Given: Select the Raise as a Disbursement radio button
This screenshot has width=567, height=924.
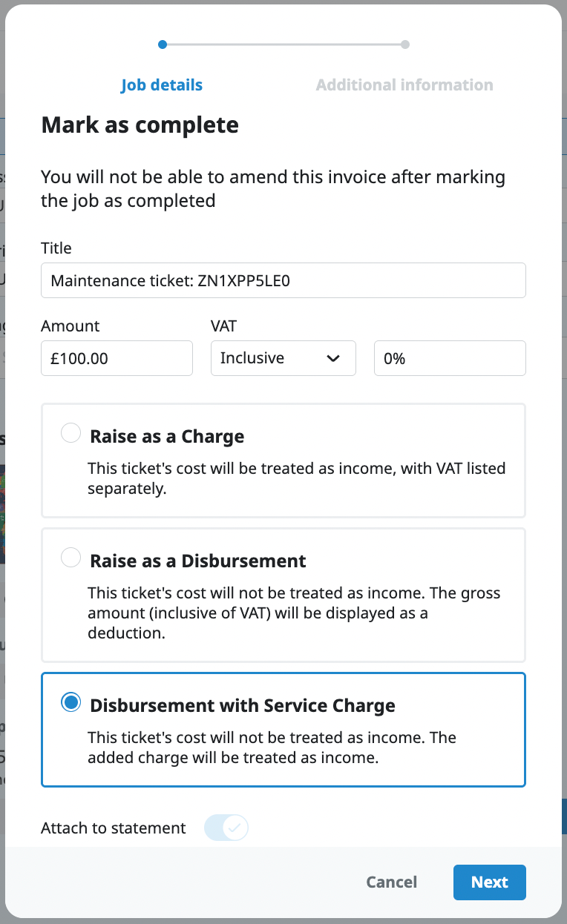Looking at the screenshot, I should pyautogui.click(x=71, y=558).
